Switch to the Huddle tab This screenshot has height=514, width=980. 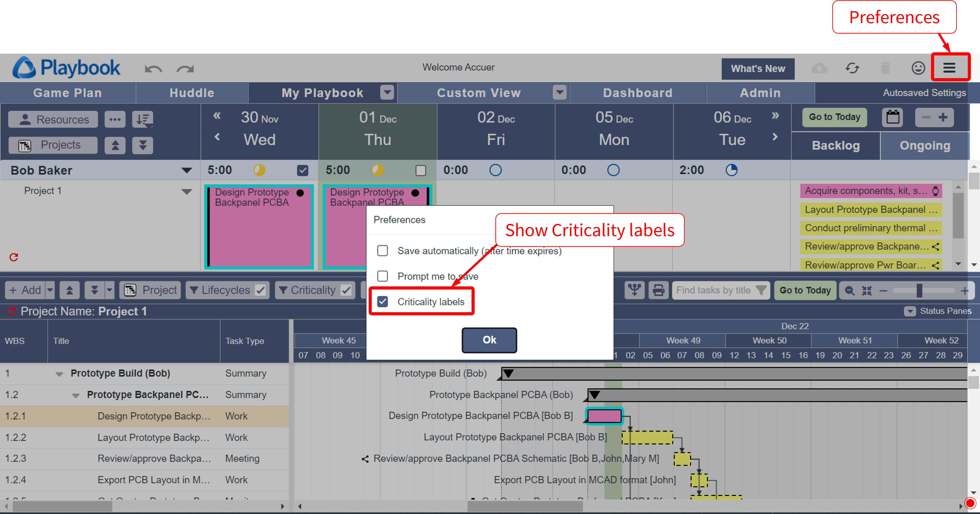click(x=192, y=93)
